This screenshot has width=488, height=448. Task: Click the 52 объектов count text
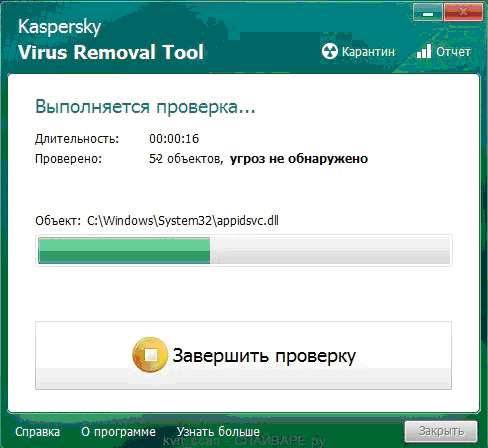click(x=186, y=159)
